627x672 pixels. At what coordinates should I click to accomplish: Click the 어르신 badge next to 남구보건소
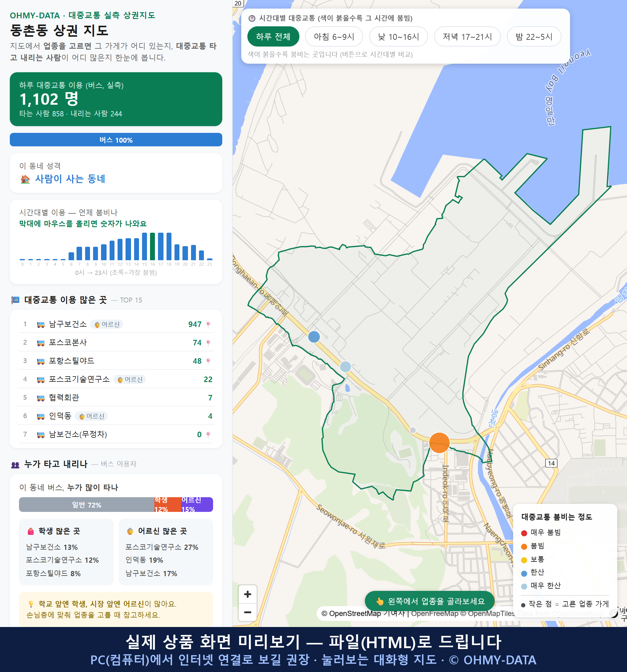107,325
